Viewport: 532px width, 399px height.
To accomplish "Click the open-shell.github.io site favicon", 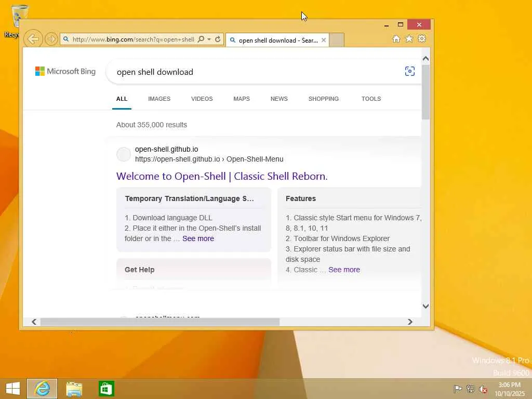I will pos(124,154).
